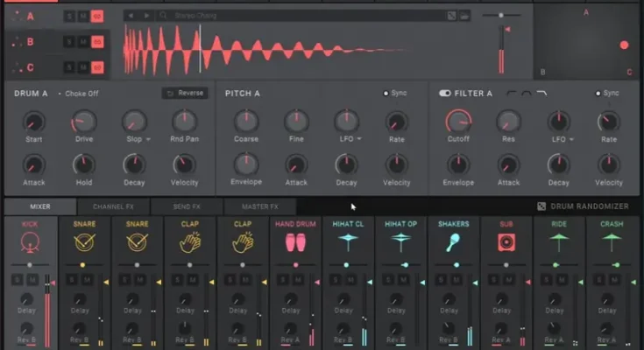Select the Crash cymbal icon
The height and width of the screenshot is (350, 644).
click(612, 242)
